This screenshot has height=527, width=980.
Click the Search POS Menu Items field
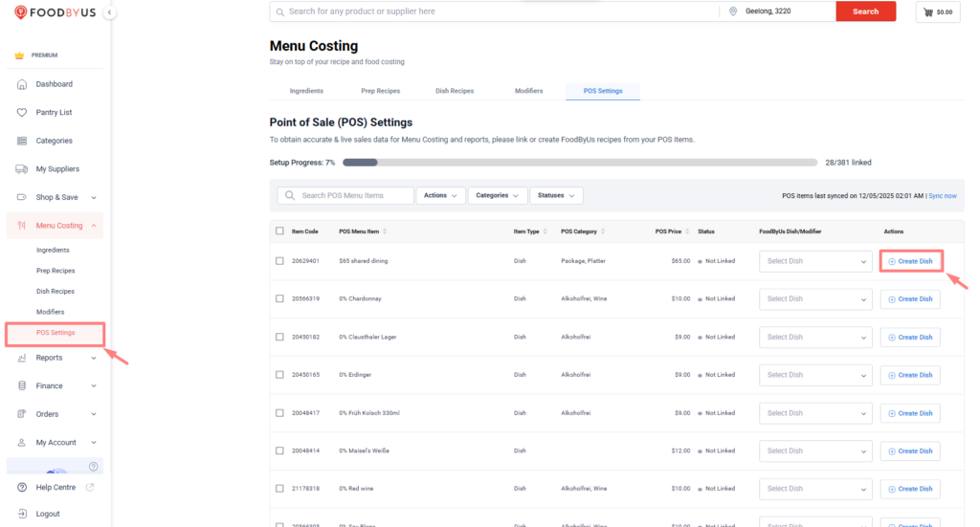coord(345,195)
